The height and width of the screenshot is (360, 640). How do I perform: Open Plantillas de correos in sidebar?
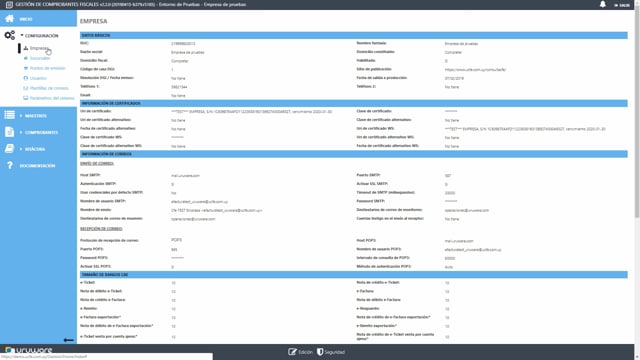49,88
